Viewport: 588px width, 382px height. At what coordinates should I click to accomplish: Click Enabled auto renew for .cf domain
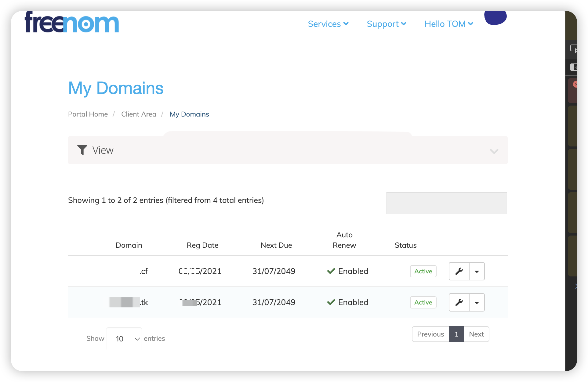[x=347, y=271]
